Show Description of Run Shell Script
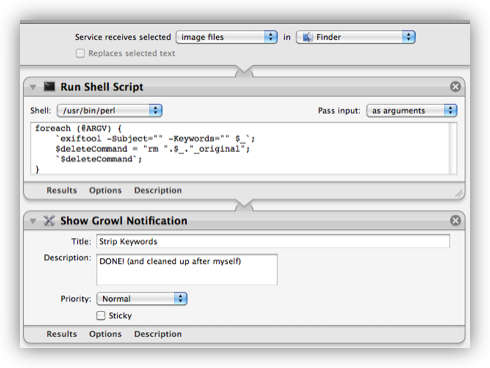This screenshot has height=368, width=490. (158, 190)
